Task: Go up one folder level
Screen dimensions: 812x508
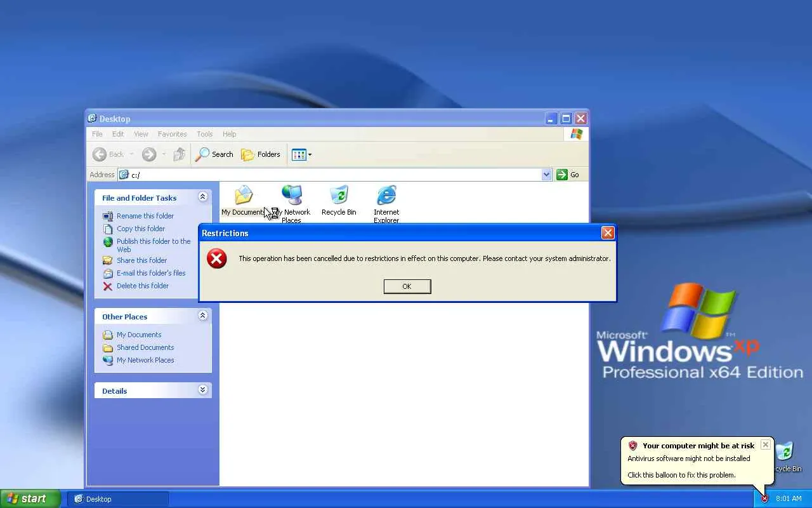Action: pyautogui.click(x=180, y=154)
